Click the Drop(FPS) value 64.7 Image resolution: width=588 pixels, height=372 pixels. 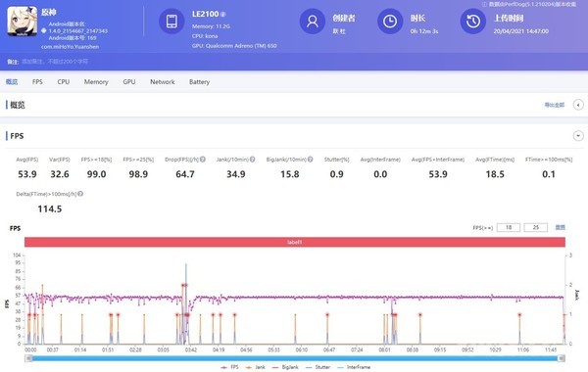185,174
